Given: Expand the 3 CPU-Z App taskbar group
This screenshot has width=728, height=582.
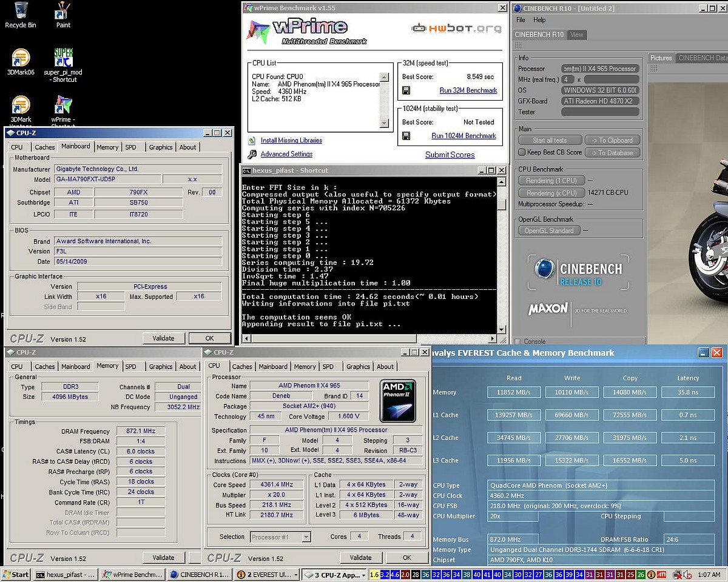Looking at the screenshot, I should [335, 574].
